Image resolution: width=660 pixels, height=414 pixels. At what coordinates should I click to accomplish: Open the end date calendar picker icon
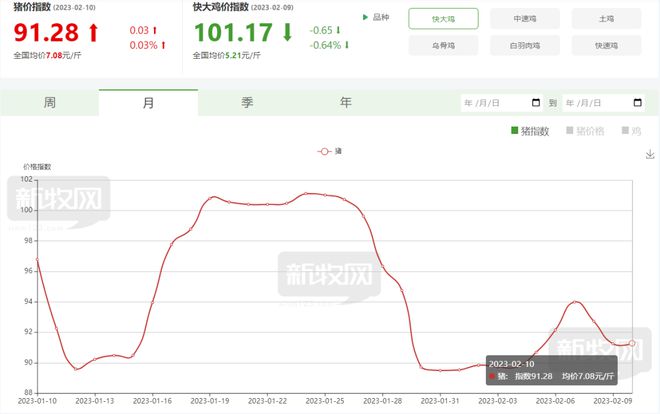(x=638, y=103)
